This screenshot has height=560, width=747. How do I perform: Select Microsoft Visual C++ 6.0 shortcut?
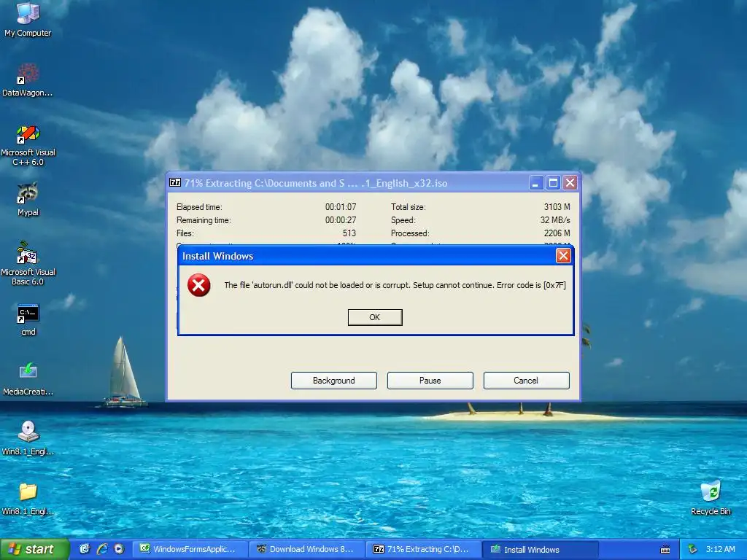click(28, 145)
